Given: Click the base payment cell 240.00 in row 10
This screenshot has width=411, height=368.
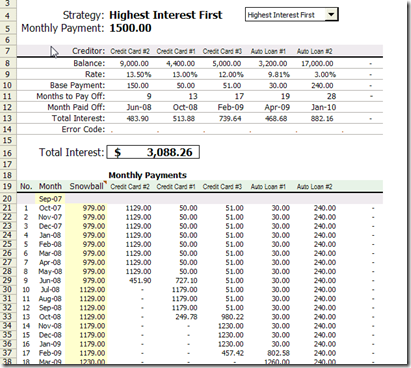Looking at the screenshot, I should pyautogui.click(x=322, y=86).
